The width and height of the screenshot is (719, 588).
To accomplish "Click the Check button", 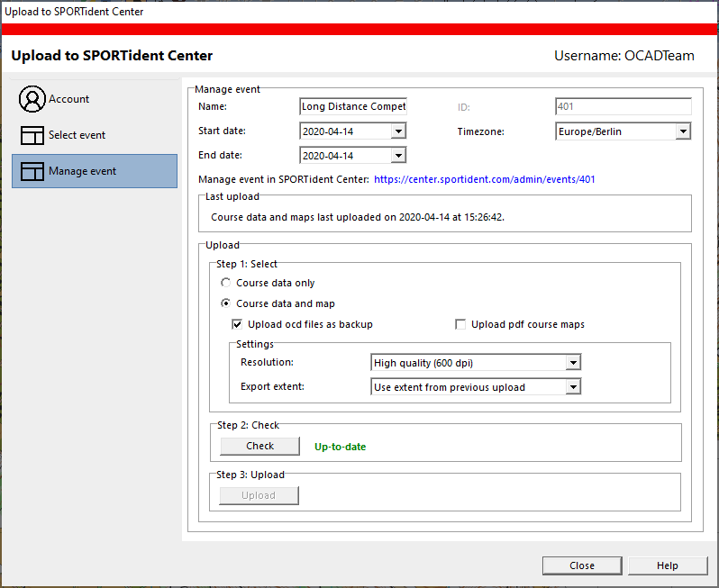I will click(259, 446).
